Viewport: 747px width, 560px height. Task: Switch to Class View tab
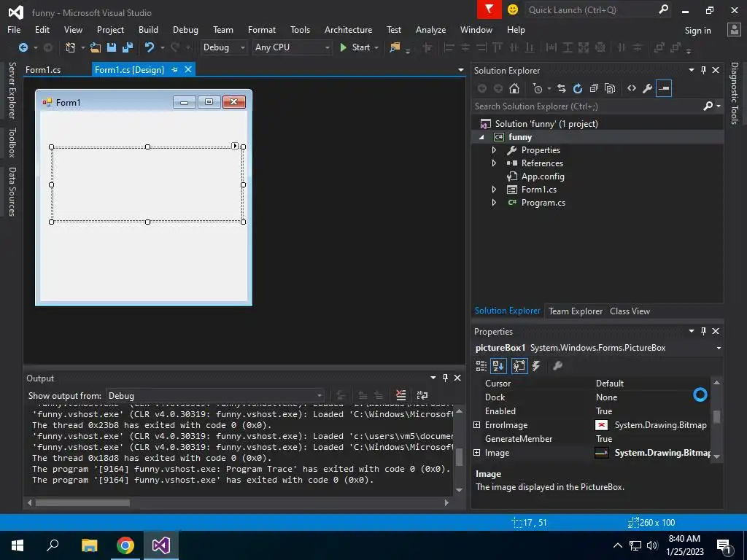pos(630,311)
